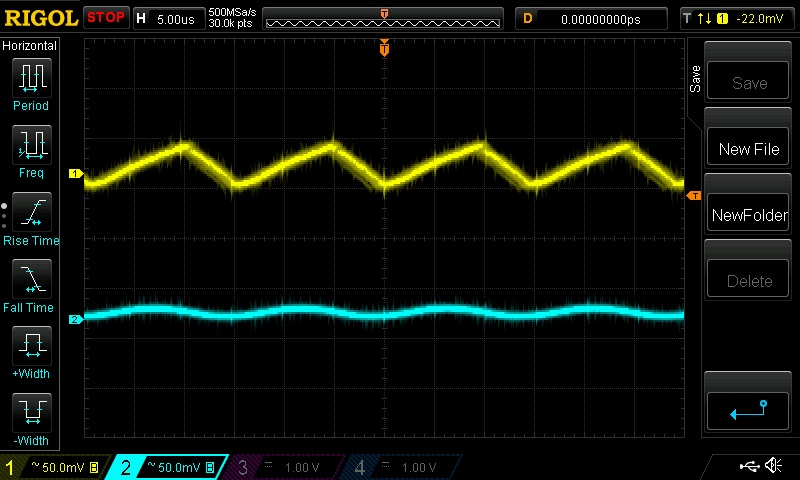Click the 30.0k pts memory depth readout
This screenshot has width=800, height=480.
pos(231,23)
